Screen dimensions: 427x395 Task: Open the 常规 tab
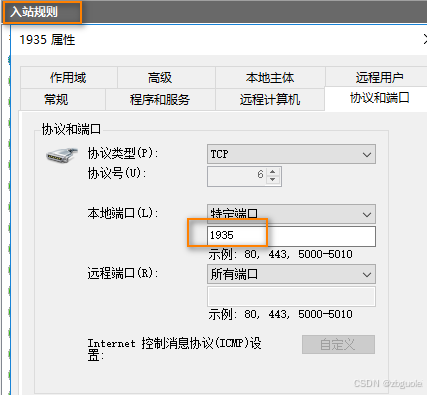point(63,99)
